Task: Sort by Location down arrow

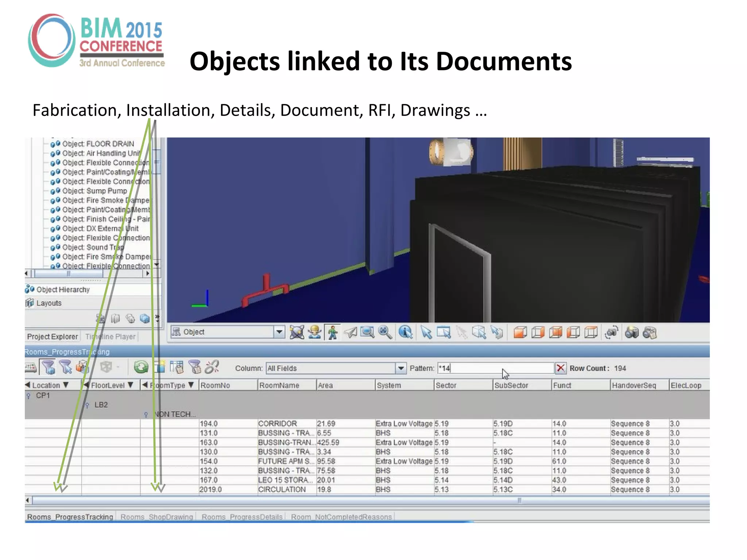Action: (x=66, y=385)
